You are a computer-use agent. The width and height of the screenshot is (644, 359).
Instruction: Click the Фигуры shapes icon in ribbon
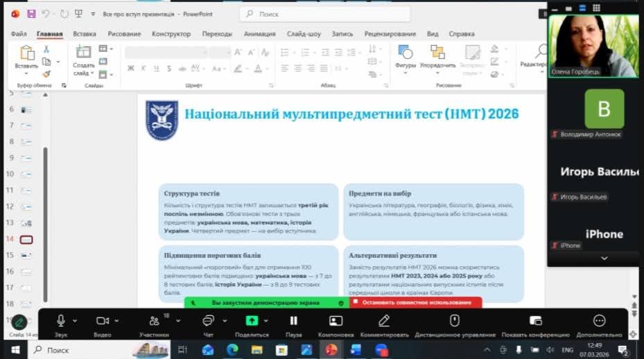pyautogui.click(x=405, y=53)
